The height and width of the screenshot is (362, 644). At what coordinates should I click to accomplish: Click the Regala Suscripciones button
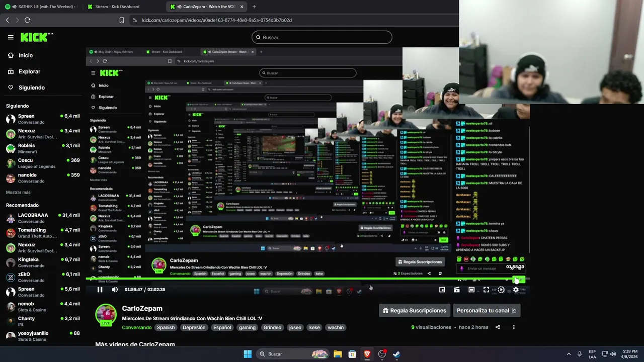(x=415, y=310)
